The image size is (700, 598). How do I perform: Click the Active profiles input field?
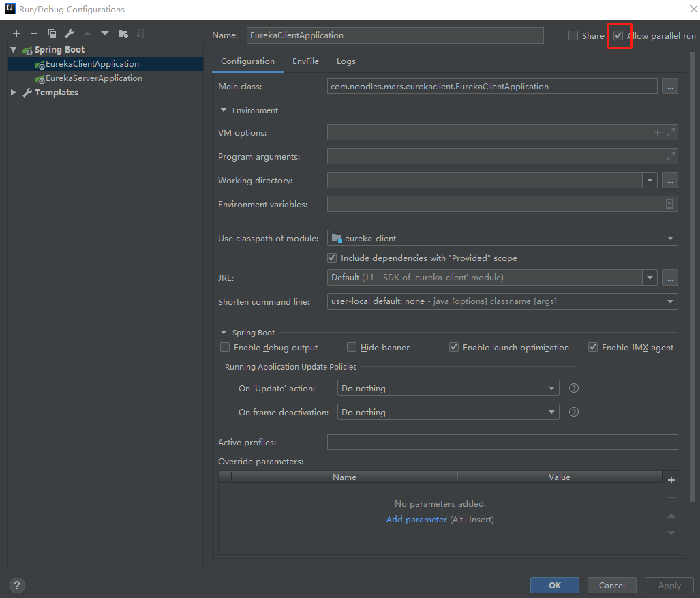point(502,443)
